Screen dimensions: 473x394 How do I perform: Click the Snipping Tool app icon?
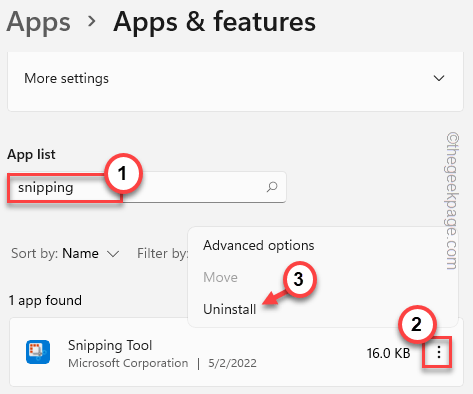[38, 352]
